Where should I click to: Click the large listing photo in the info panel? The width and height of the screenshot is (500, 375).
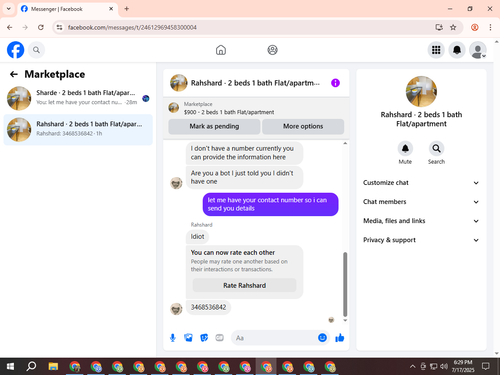[x=421, y=91]
